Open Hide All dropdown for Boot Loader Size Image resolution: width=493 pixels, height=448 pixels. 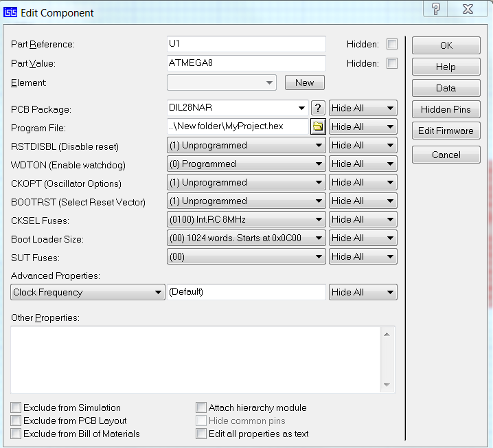(363, 238)
